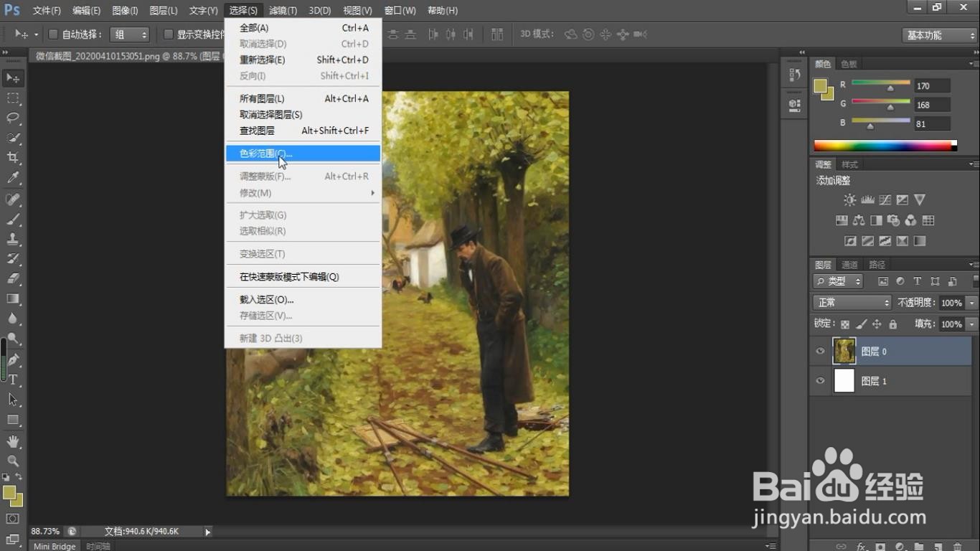This screenshot has width=980, height=551.
Task: Open the 填充 fill slider arrow
Action: pos(972,324)
